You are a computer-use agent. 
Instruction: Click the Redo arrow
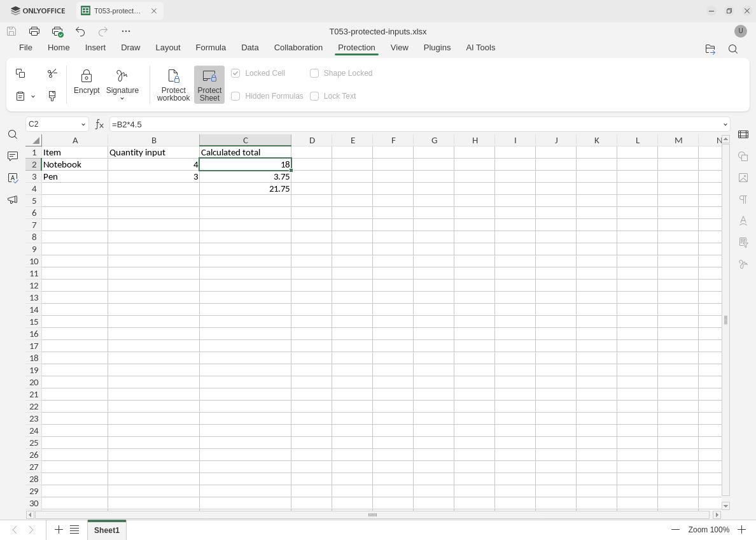(x=102, y=31)
